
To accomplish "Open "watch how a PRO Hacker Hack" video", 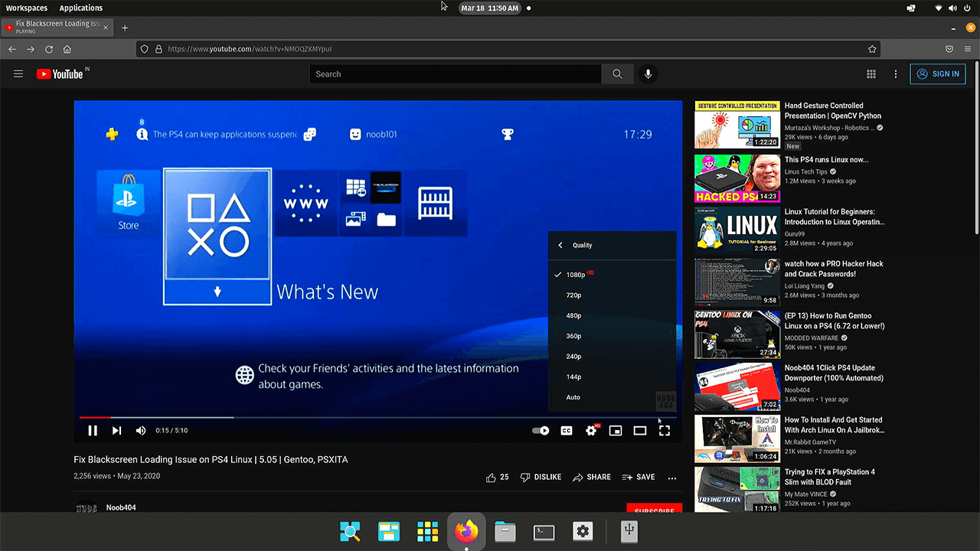I will [834, 269].
